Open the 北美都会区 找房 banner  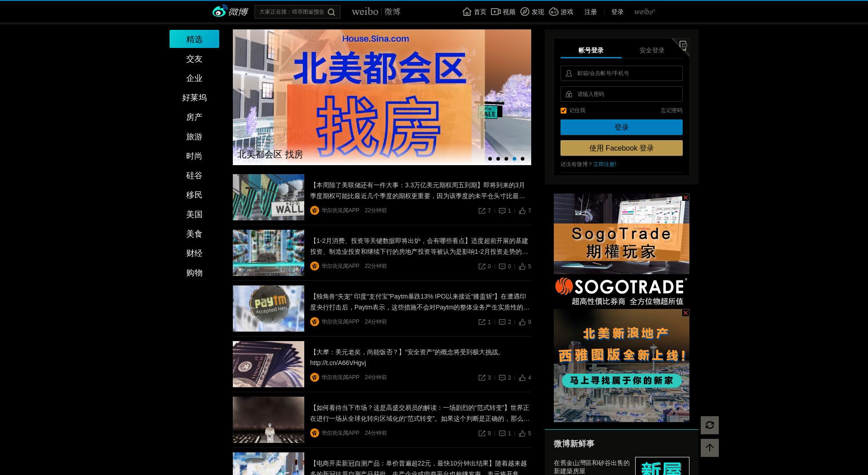point(382,97)
